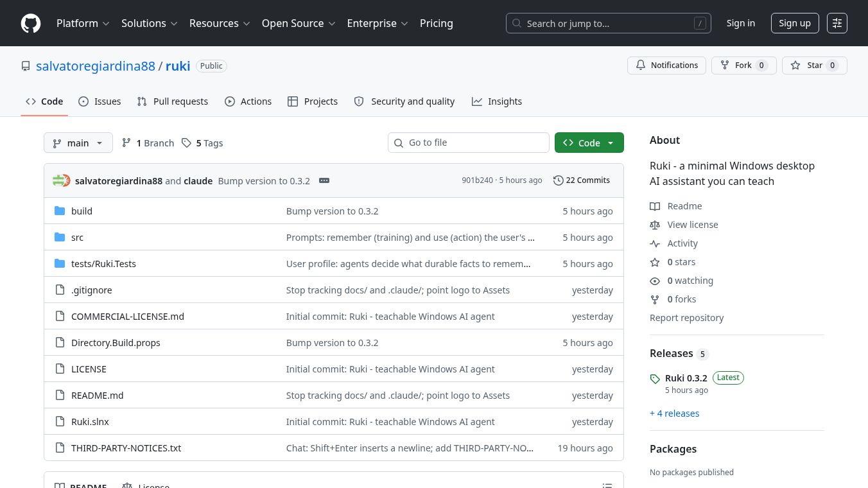Click the tests/Ruki.Tests folder icon
Viewport: 868px width, 488px height.
tap(60, 263)
